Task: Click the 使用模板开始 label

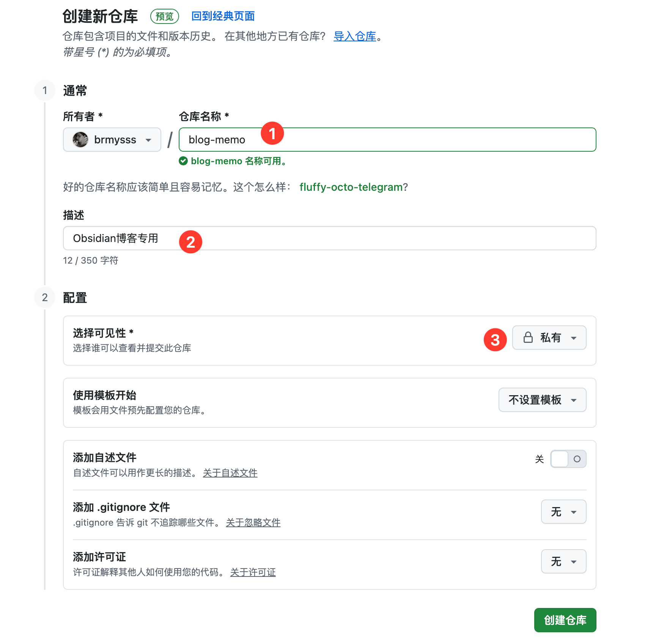Action: click(x=105, y=395)
